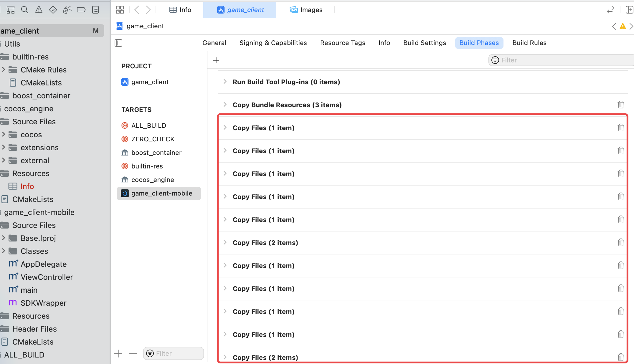Toggle the project targets list sidebar
Image resolution: width=634 pixels, height=364 pixels.
(x=118, y=43)
